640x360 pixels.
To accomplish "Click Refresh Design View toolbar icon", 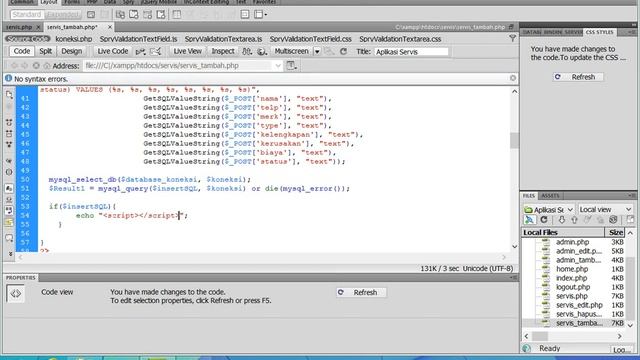I will [x=343, y=51].
